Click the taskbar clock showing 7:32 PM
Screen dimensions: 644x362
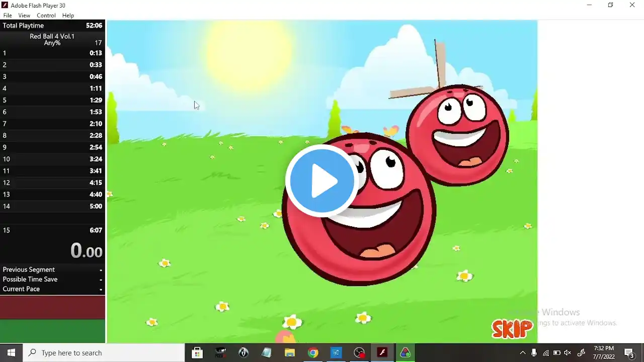coord(604,352)
